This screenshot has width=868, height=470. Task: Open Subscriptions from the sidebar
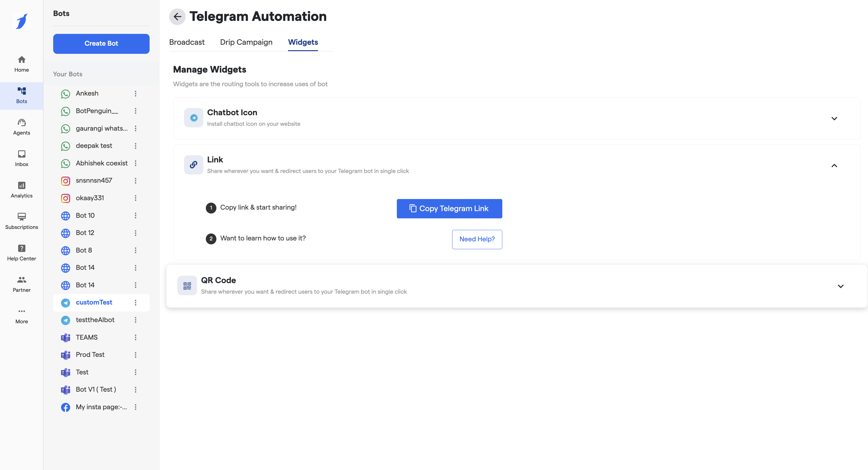pyautogui.click(x=21, y=221)
